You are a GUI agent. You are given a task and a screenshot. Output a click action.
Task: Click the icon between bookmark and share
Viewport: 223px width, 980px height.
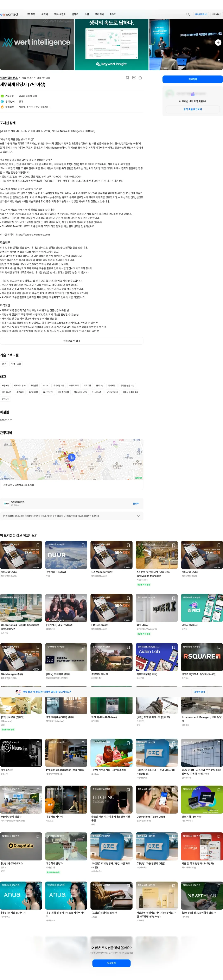point(134,78)
